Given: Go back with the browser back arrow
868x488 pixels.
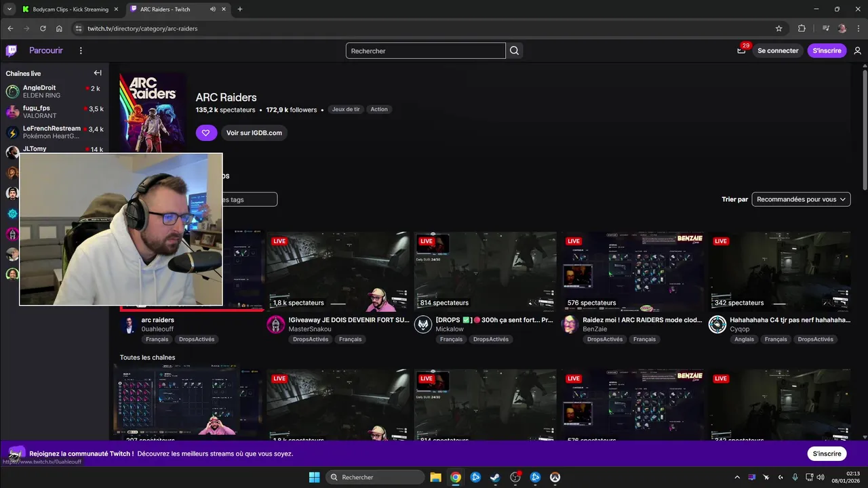Looking at the screenshot, I should 10,28.
